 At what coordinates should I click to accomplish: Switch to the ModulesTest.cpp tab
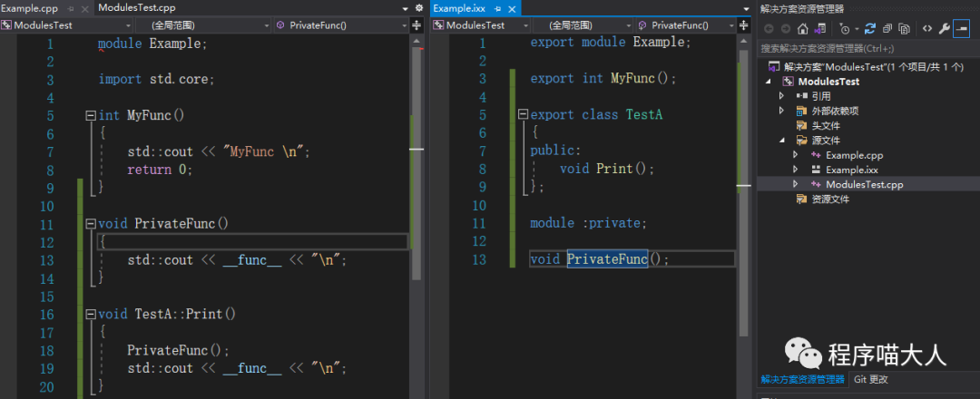136,8
